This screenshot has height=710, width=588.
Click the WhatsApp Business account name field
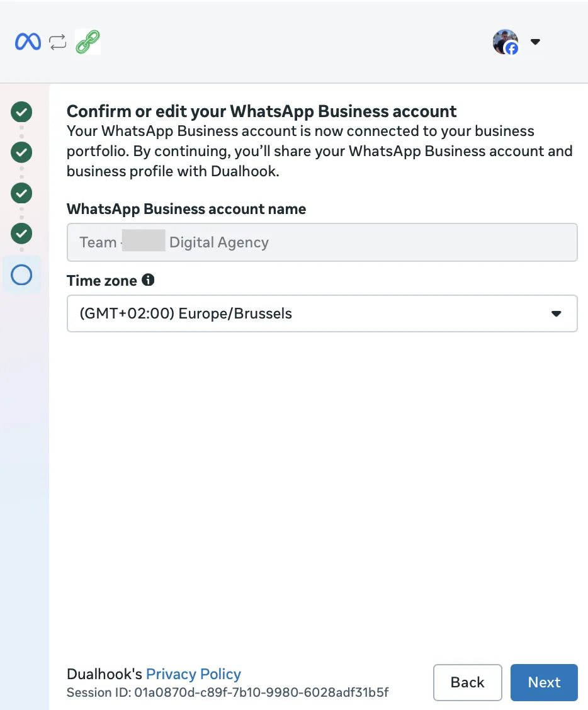coord(322,242)
